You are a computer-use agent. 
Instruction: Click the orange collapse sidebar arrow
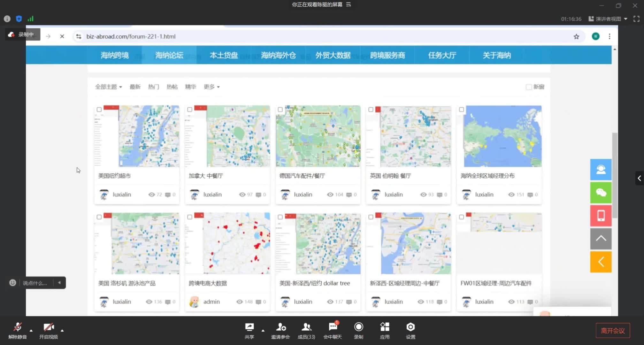[x=601, y=262]
